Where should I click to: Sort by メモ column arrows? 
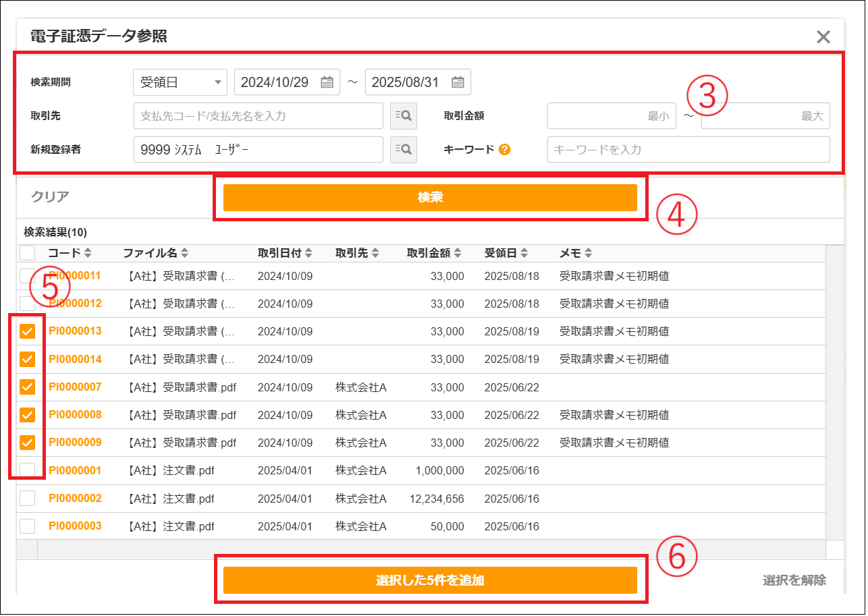(589, 253)
